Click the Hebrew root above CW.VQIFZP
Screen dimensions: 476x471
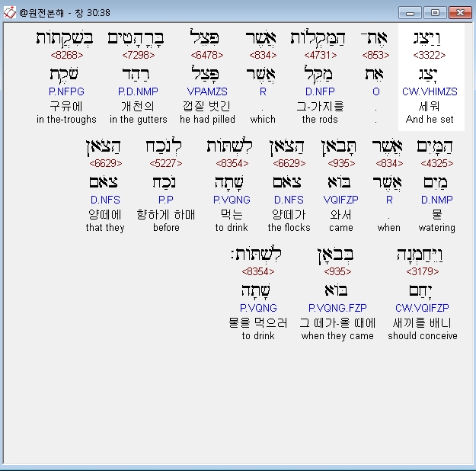tap(420, 291)
